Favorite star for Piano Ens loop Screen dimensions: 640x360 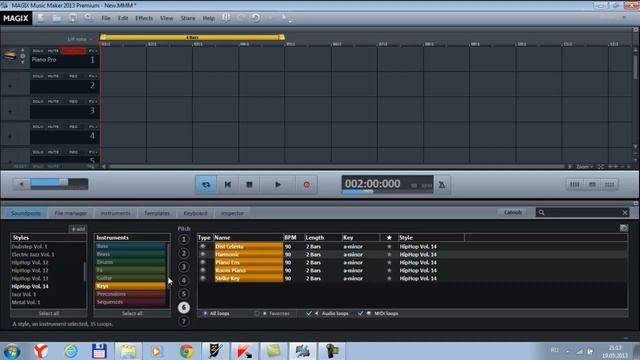(389, 262)
